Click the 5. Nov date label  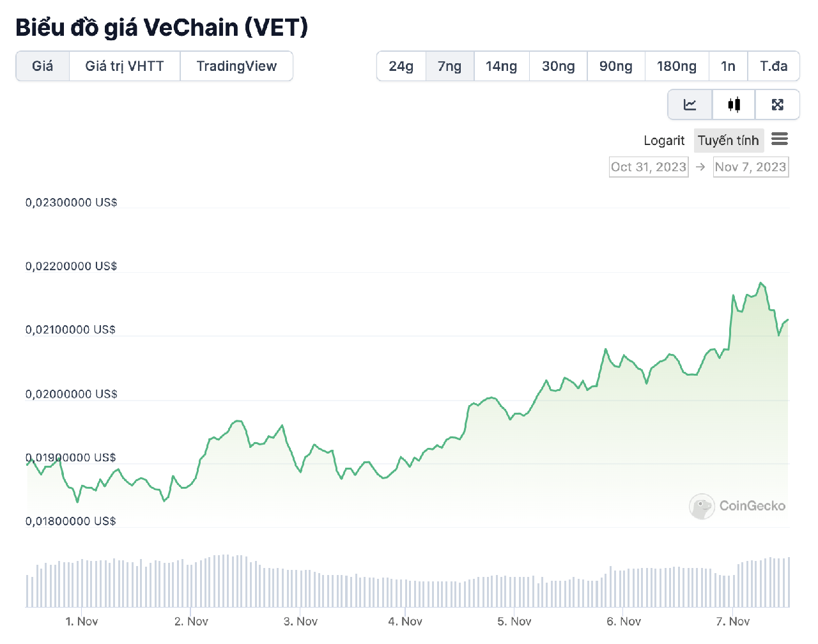(514, 621)
